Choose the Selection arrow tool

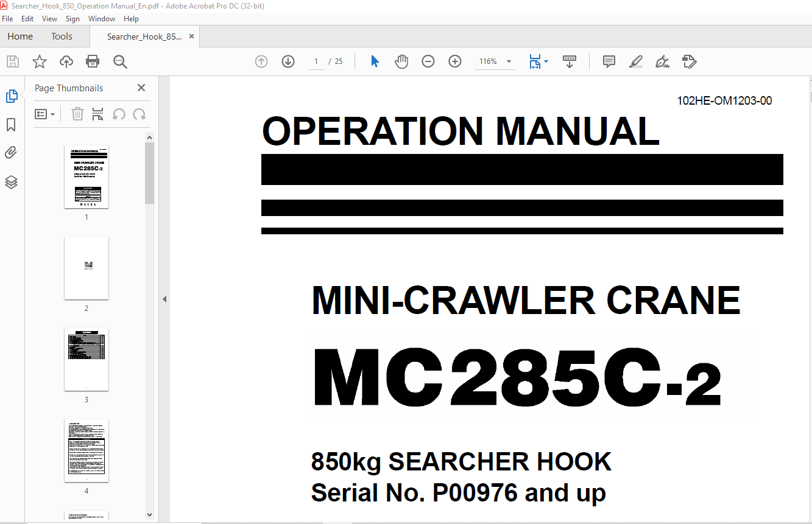click(375, 61)
